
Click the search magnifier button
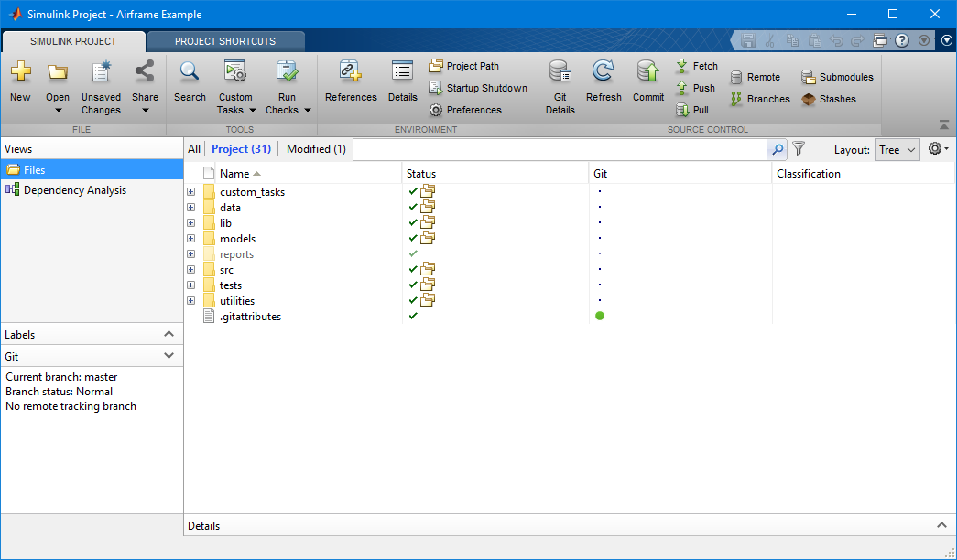click(x=778, y=149)
